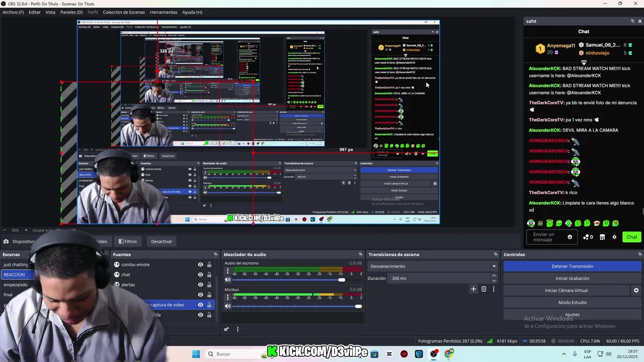Pop out the Mezclador de audio dock
Screen dimensions: 644x362
(360, 254)
